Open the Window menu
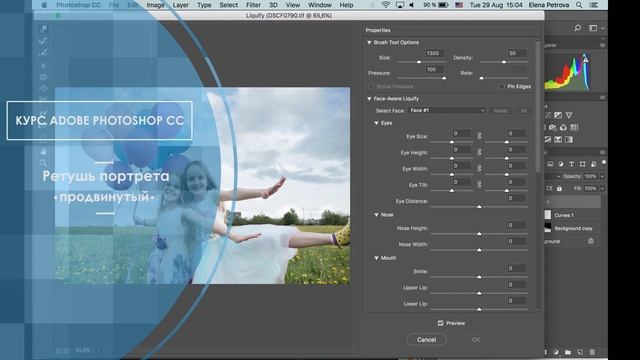The height and width of the screenshot is (360, 640). [320, 5]
